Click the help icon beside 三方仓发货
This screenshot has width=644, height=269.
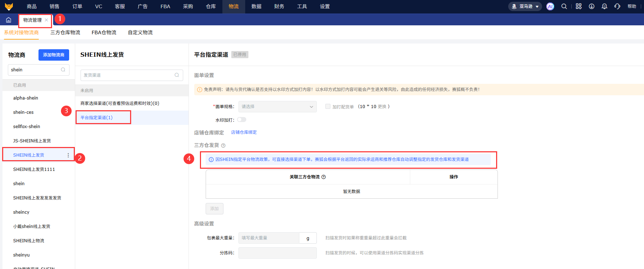coord(223,146)
